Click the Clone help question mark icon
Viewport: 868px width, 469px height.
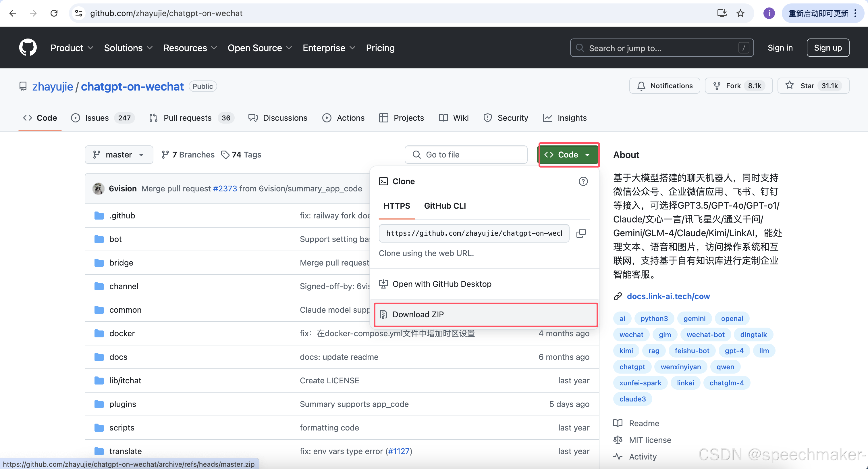point(583,181)
